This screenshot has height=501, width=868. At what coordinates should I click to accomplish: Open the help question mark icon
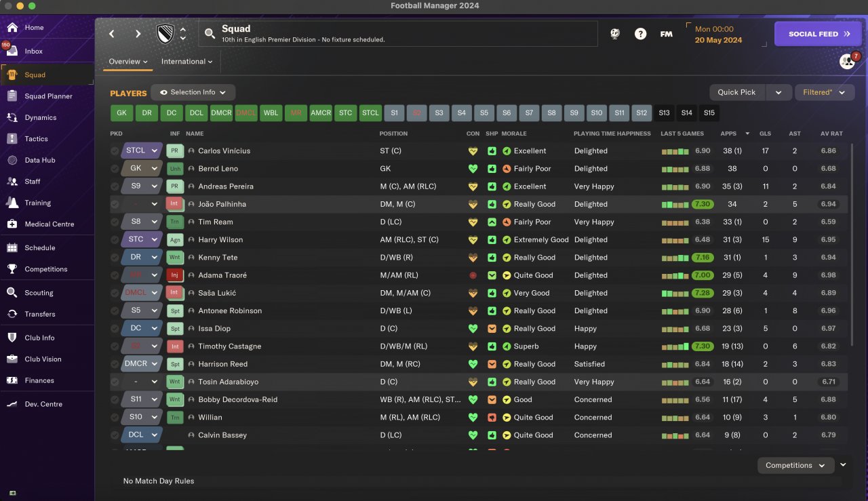click(641, 34)
